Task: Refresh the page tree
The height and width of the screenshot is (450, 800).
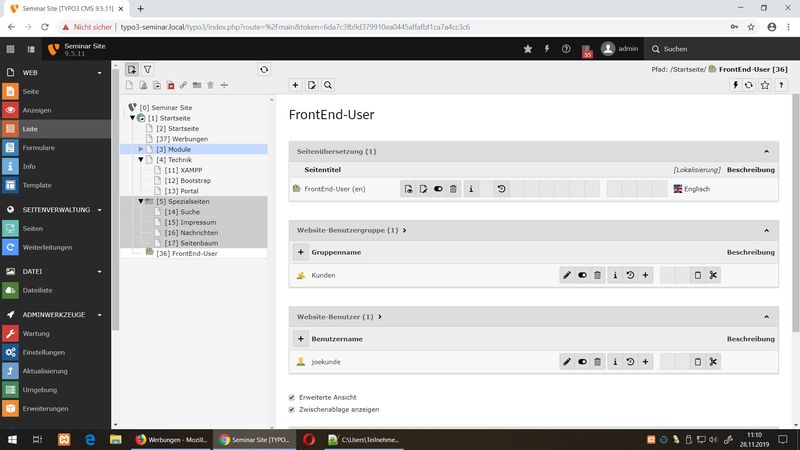Action: pyautogui.click(x=264, y=70)
